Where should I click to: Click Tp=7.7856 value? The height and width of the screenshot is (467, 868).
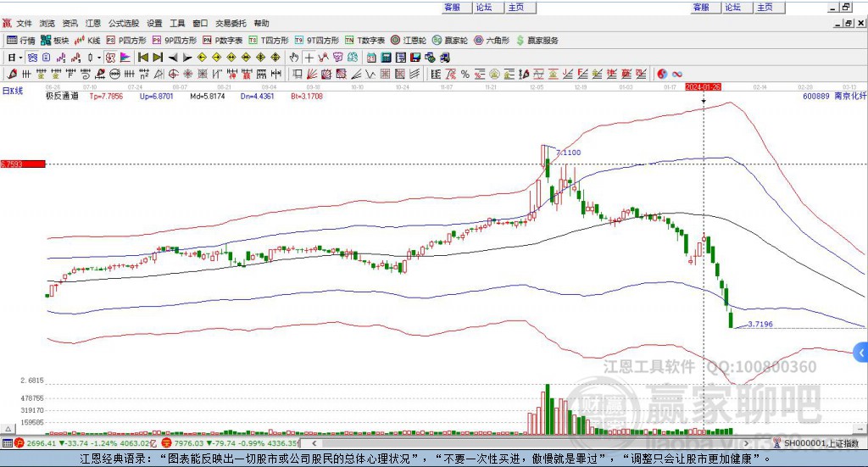point(106,97)
